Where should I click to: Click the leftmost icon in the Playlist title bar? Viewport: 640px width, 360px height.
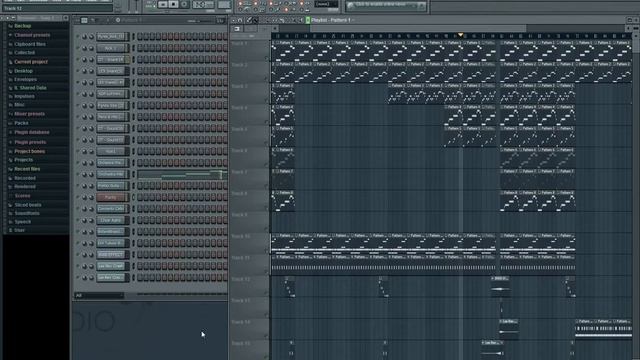(x=234, y=20)
